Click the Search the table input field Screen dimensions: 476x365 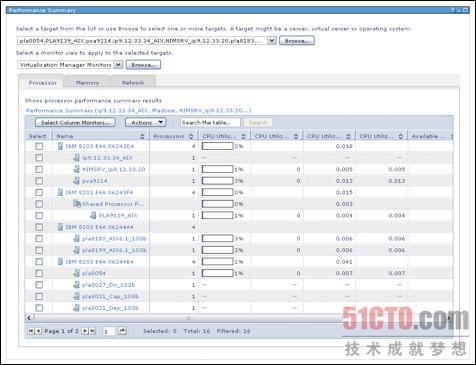pyautogui.click(x=210, y=123)
